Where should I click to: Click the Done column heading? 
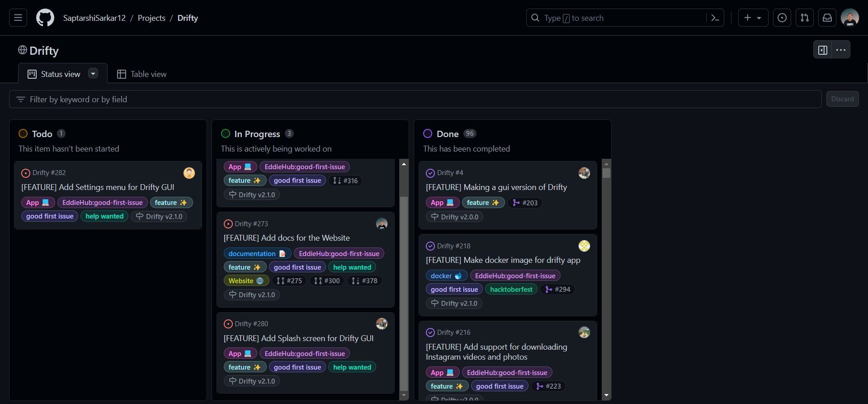(x=448, y=133)
